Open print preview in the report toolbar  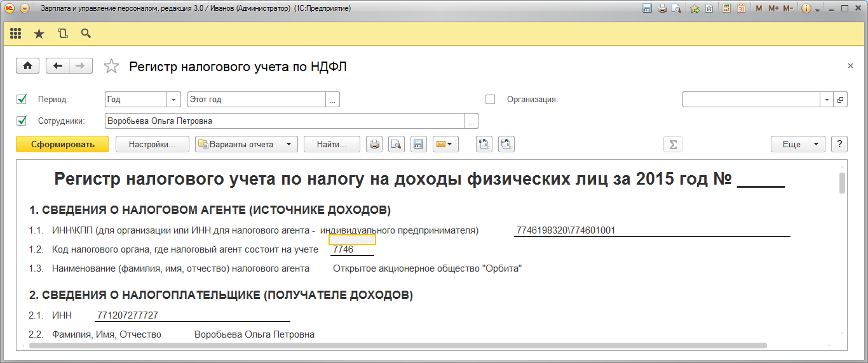pos(397,144)
